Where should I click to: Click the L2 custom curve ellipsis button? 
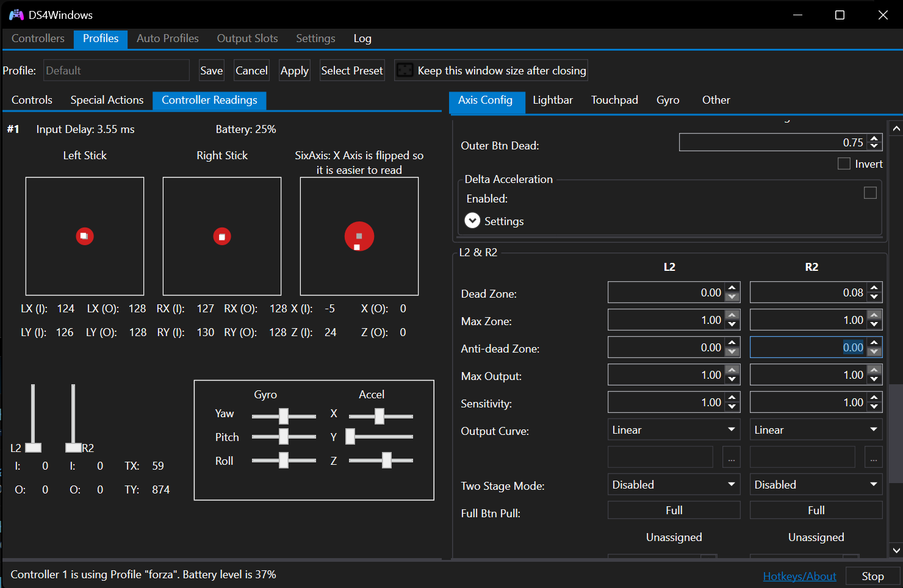tap(731, 457)
